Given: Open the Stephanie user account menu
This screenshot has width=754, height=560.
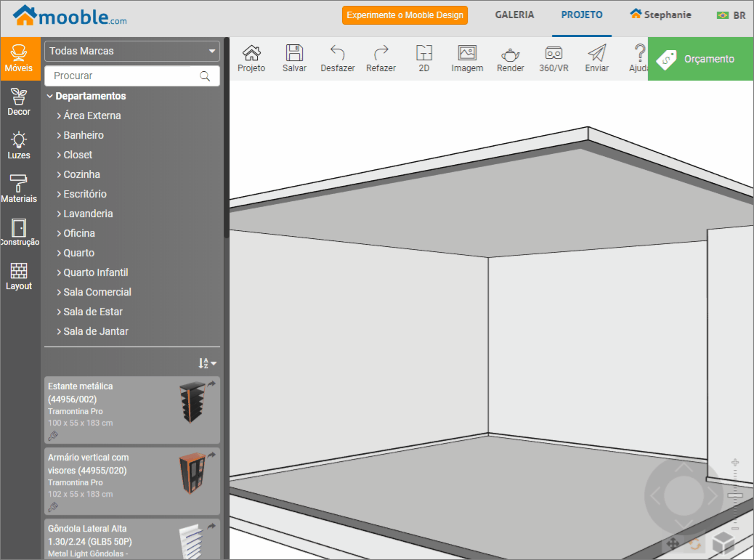Looking at the screenshot, I should point(661,15).
